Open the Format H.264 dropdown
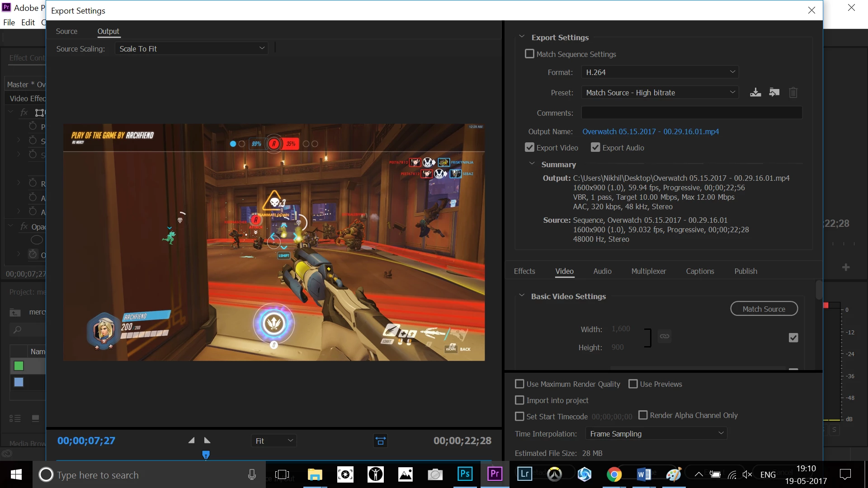This screenshot has width=868, height=488. (660, 72)
